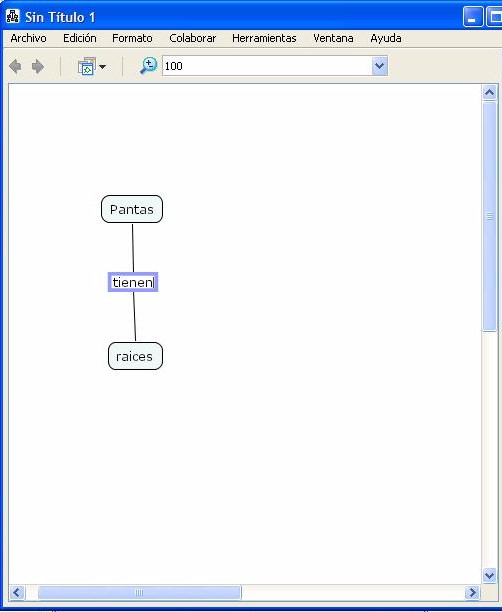Open the zoom level dropdown arrow

click(x=379, y=66)
